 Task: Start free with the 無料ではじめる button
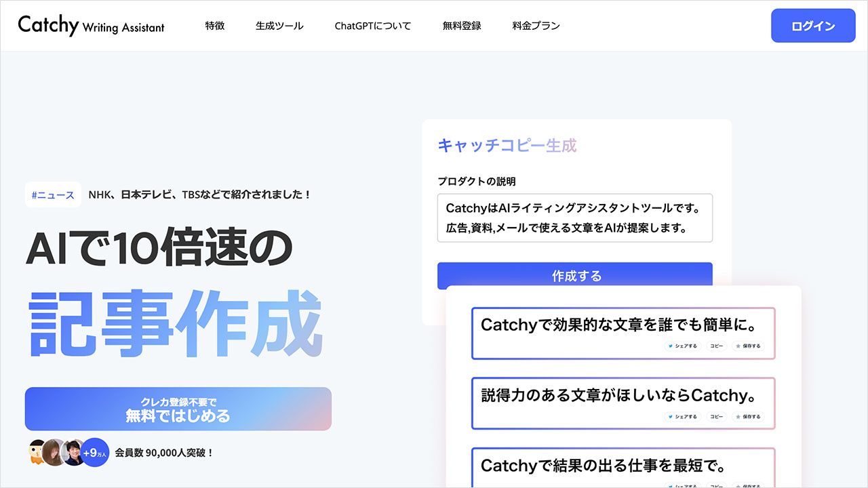178,409
